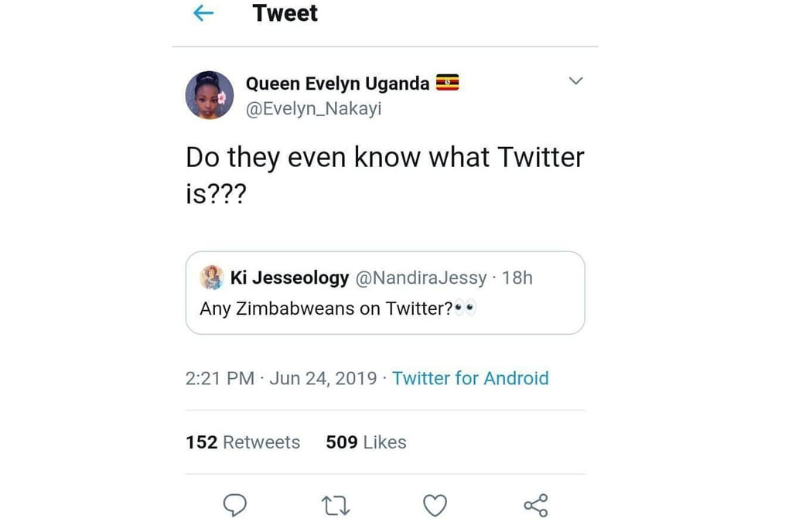Tap the Queen Evelyn Uganda display name

337,84
